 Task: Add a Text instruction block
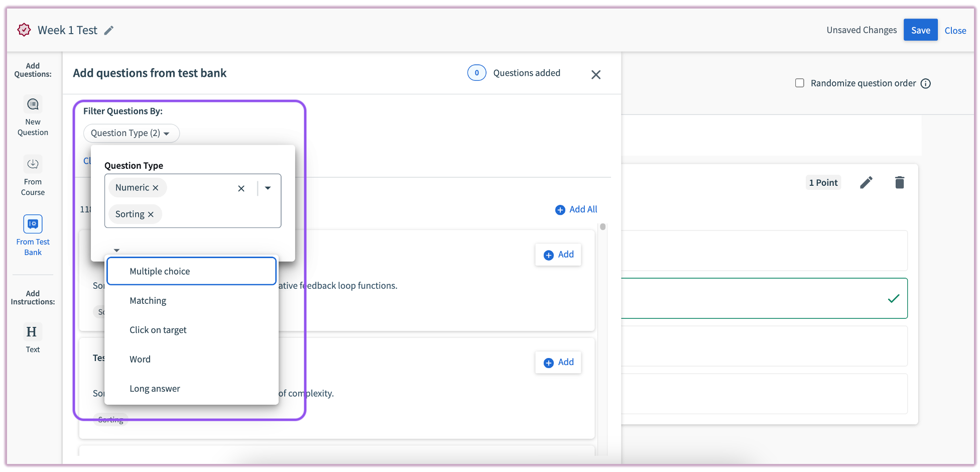click(x=32, y=332)
